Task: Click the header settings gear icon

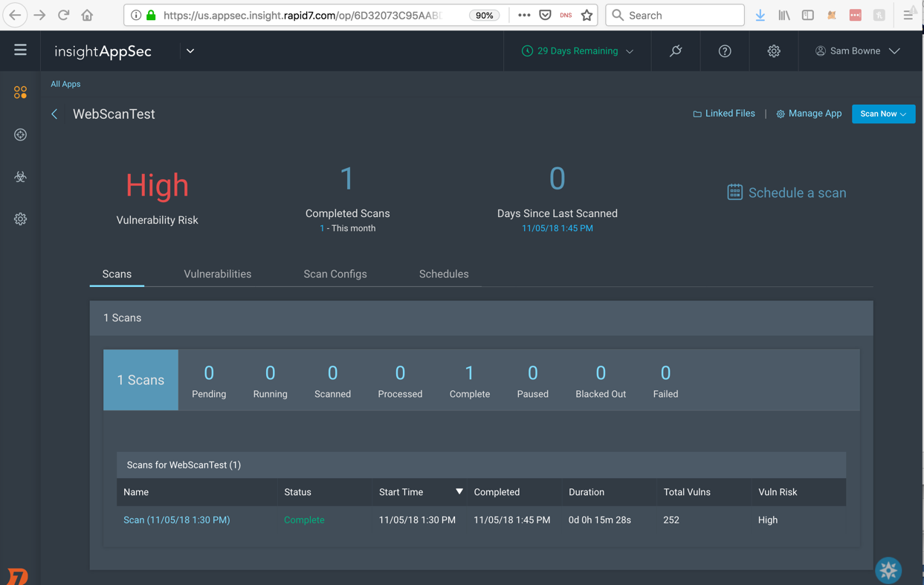Action: (773, 51)
